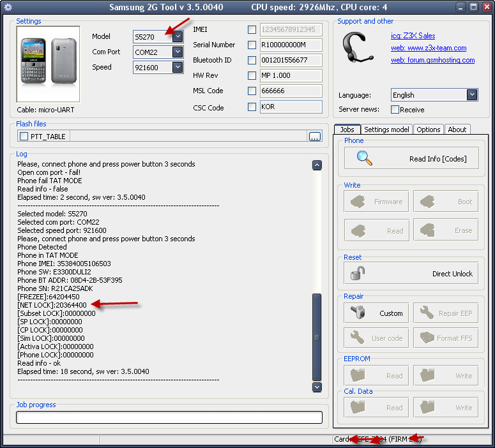Enable the CSC Code checkbox
This screenshot has width=495, height=448.
pyautogui.click(x=252, y=107)
